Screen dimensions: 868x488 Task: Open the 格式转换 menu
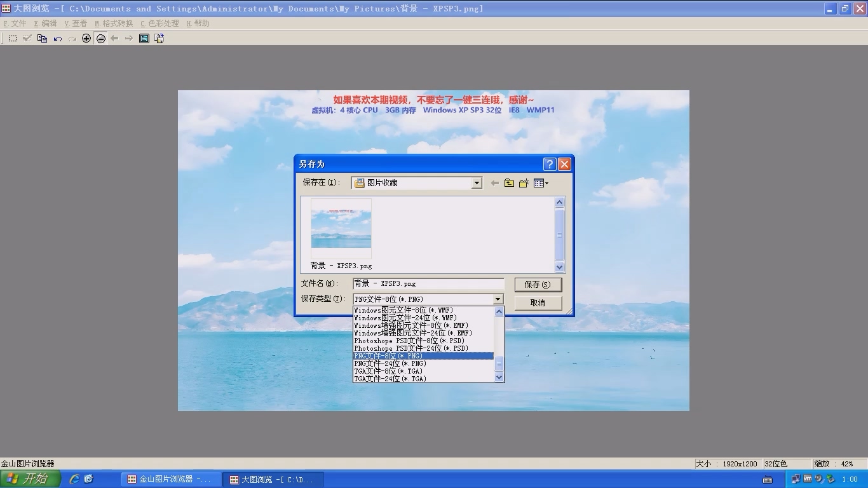coord(114,24)
